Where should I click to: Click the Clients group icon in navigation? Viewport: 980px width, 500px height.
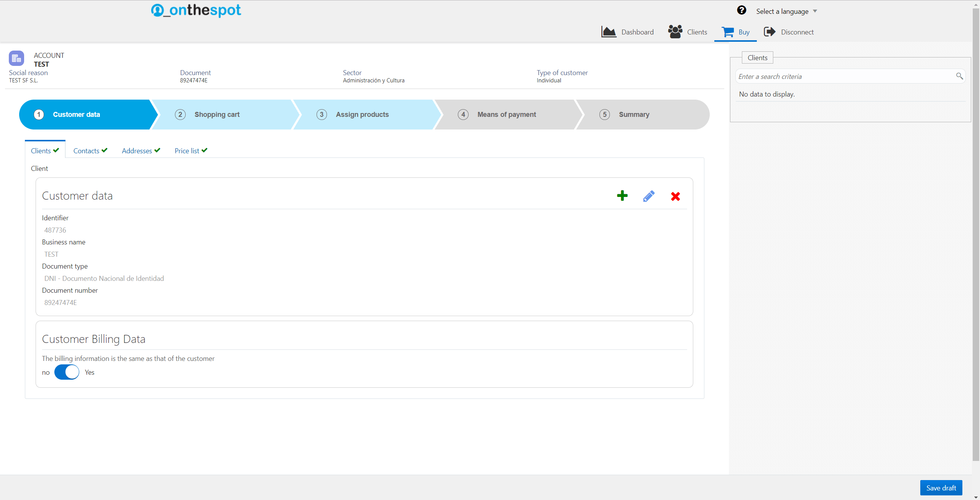click(x=675, y=32)
